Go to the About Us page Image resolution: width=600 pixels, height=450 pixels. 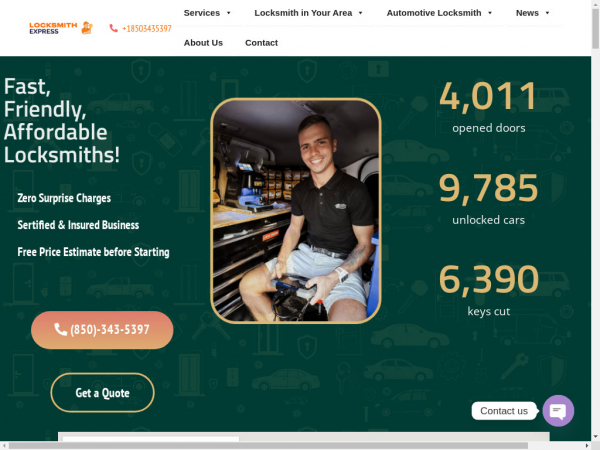[x=203, y=43]
